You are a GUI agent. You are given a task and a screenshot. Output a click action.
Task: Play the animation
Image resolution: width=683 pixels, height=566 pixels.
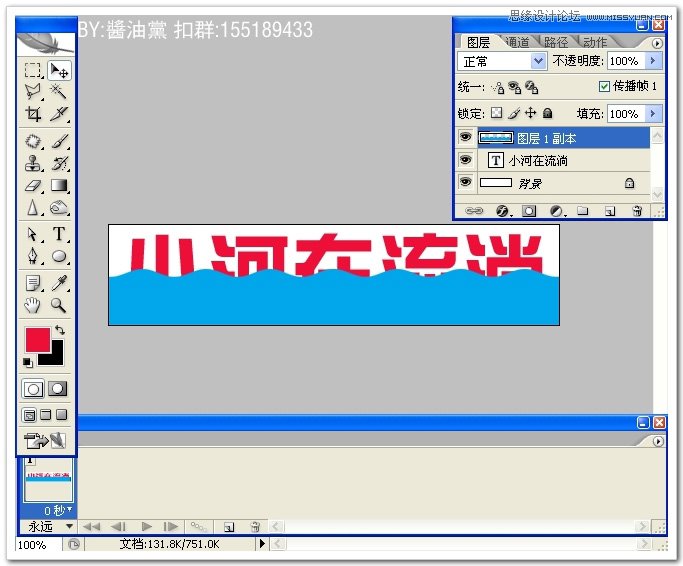click(147, 526)
